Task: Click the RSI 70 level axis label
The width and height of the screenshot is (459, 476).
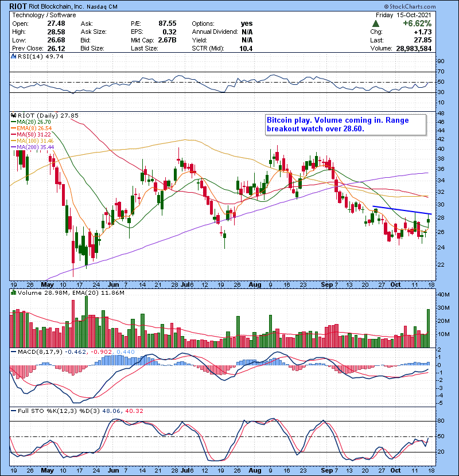Action: pyautogui.click(x=441, y=72)
